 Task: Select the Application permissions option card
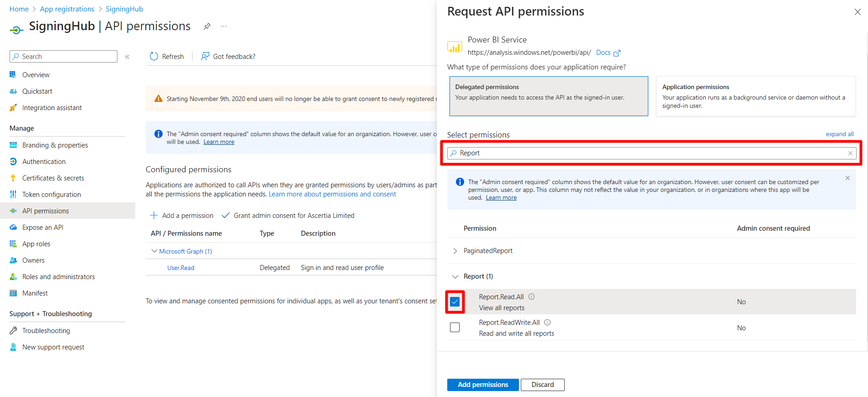[x=756, y=96]
